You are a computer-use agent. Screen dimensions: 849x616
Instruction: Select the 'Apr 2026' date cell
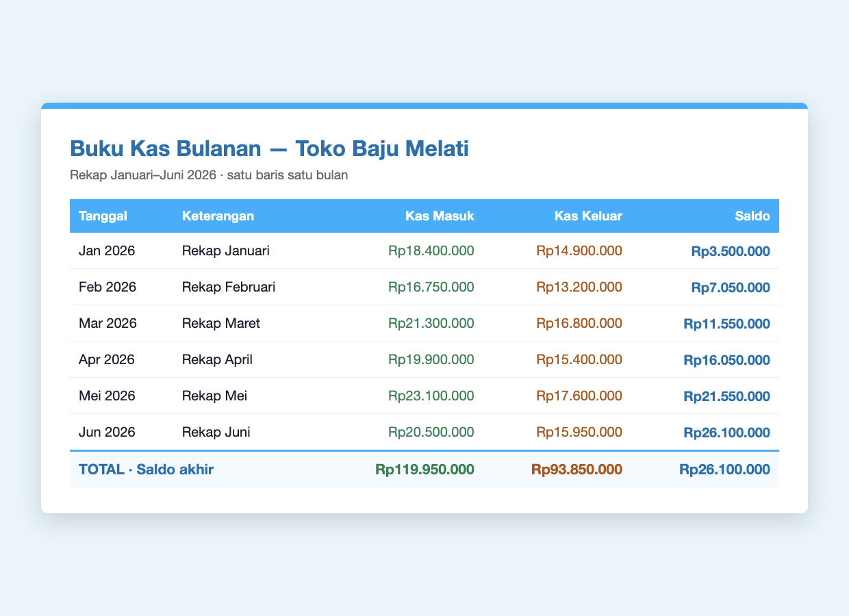tap(107, 360)
